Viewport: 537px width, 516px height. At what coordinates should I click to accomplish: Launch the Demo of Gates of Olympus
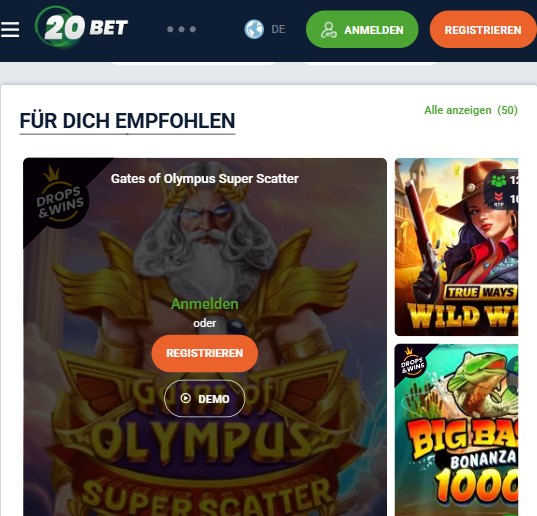click(x=204, y=399)
